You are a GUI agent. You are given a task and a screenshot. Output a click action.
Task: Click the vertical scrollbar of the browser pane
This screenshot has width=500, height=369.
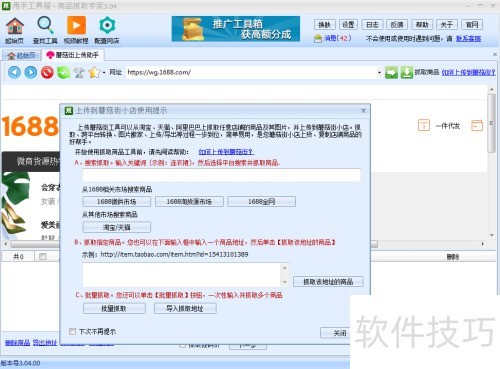tap(492, 161)
